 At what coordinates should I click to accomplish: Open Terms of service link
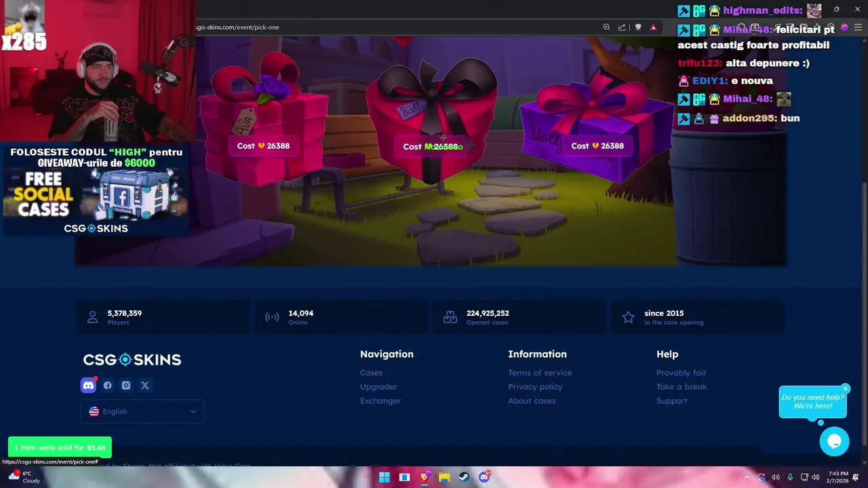pyautogui.click(x=540, y=373)
